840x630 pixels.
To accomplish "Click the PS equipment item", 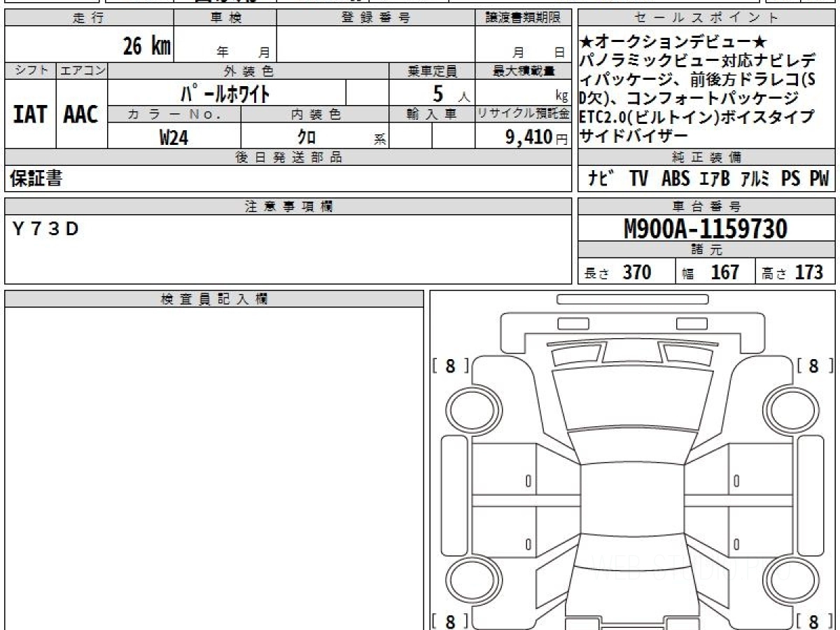I will pyautogui.click(x=791, y=179).
